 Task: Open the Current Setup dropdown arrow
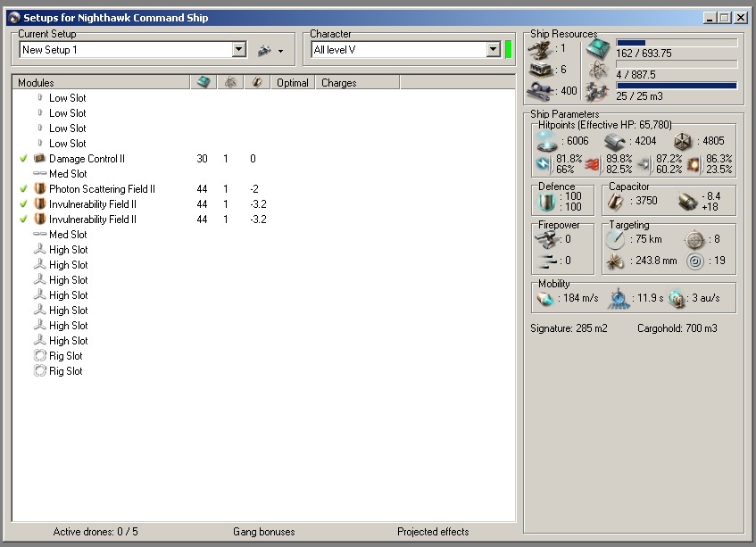coord(238,49)
